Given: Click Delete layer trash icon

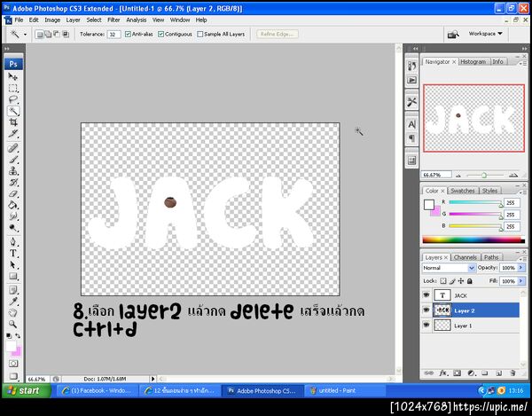Looking at the screenshot, I should coord(512,373).
